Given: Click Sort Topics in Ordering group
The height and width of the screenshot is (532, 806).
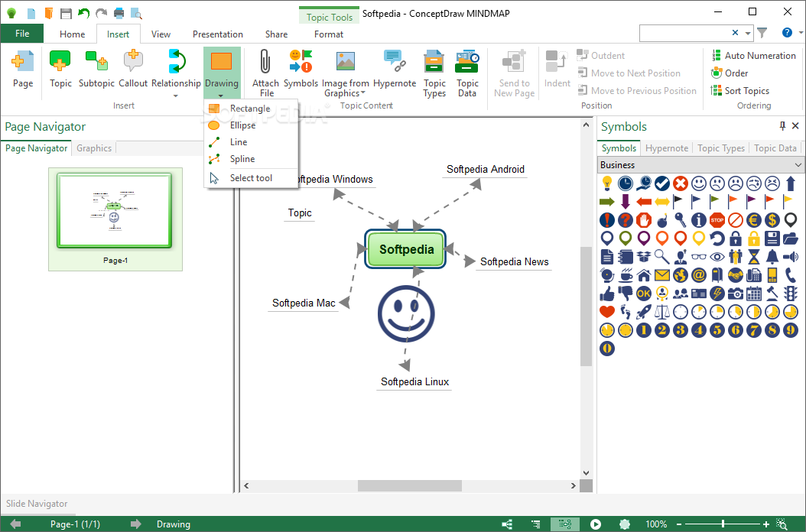Looking at the screenshot, I should coord(740,90).
